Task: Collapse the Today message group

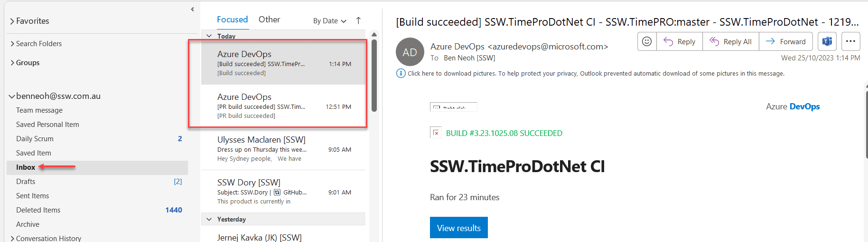Action: coord(209,36)
